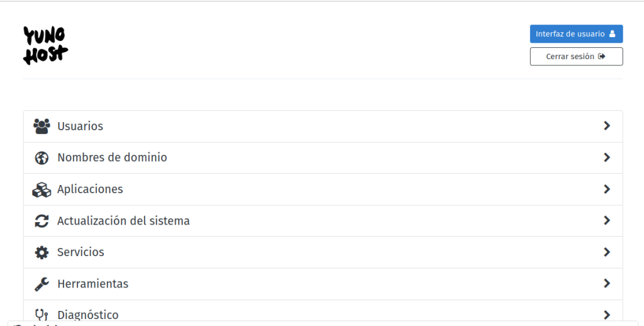Open the Usuarios text label
The height and width of the screenshot is (326, 644).
[x=80, y=126]
